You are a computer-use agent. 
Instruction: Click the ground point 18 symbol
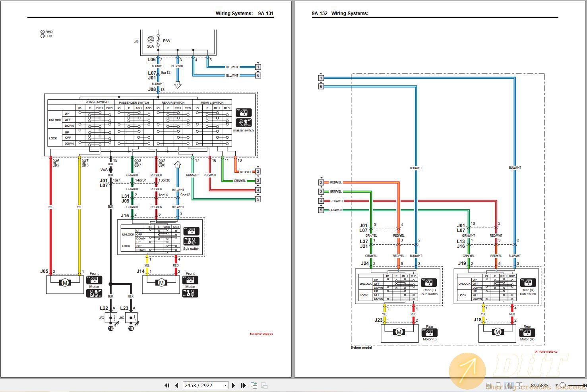(x=110, y=328)
